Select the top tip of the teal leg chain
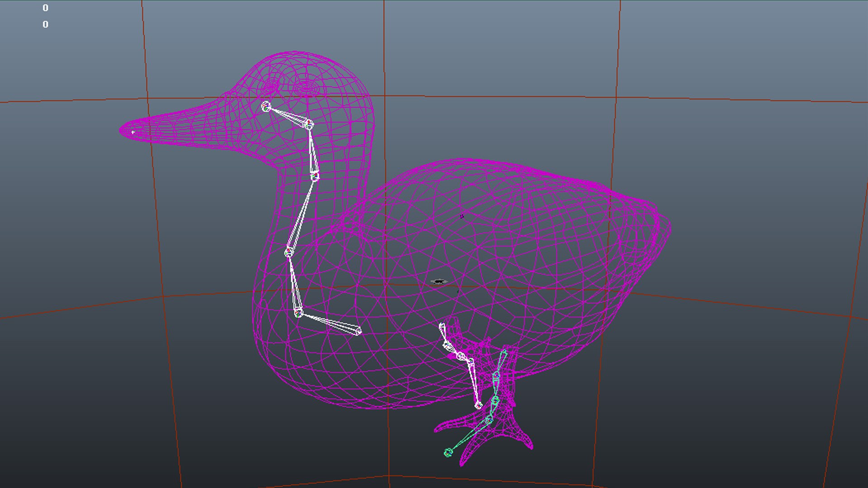 coord(504,352)
